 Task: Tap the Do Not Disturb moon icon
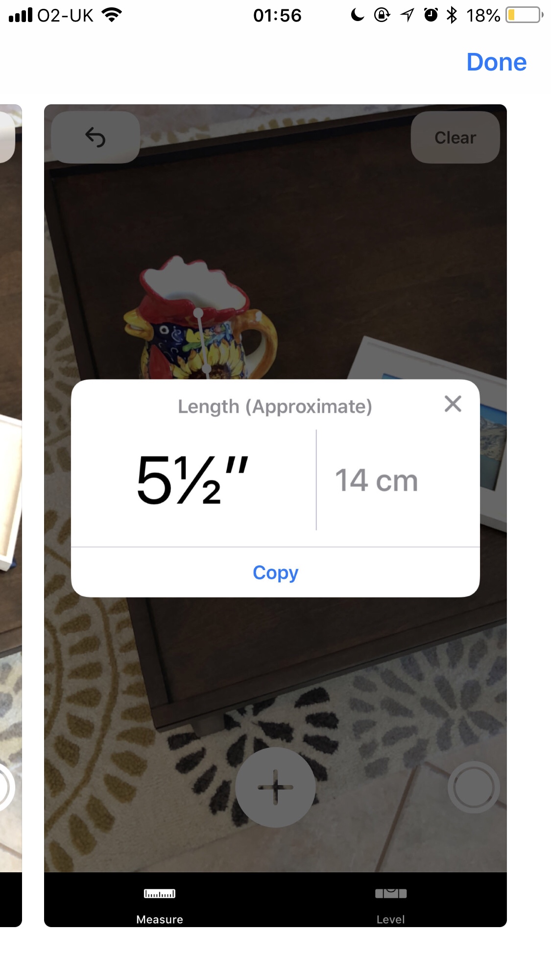[x=358, y=15]
